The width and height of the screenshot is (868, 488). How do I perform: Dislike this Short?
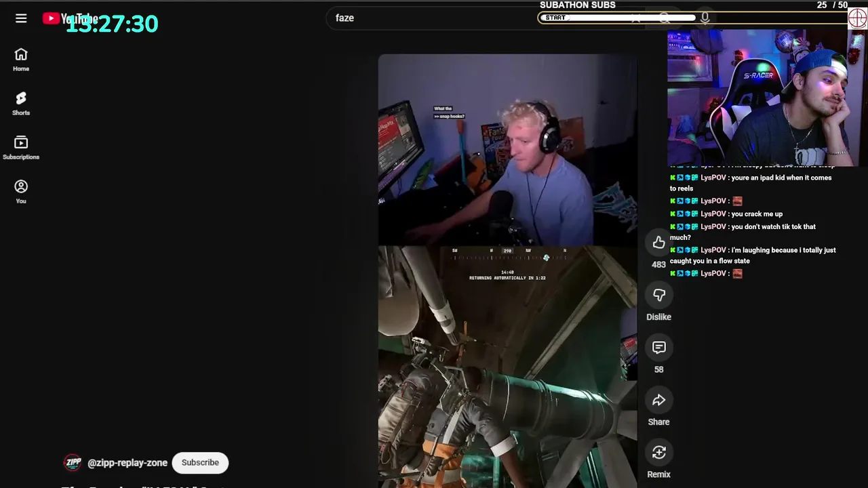pyautogui.click(x=658, y=295)
